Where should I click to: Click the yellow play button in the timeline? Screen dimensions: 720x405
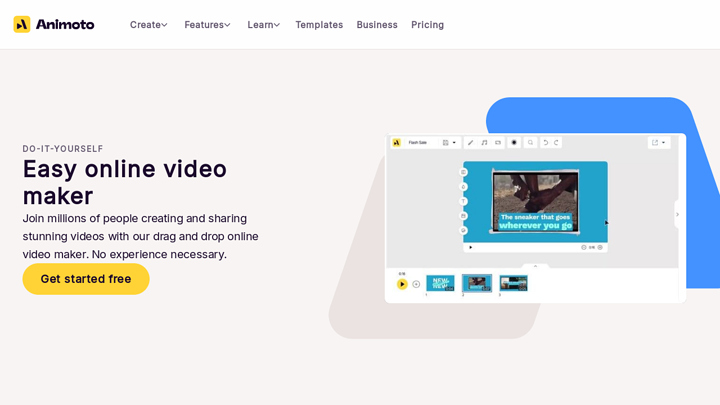402,284
